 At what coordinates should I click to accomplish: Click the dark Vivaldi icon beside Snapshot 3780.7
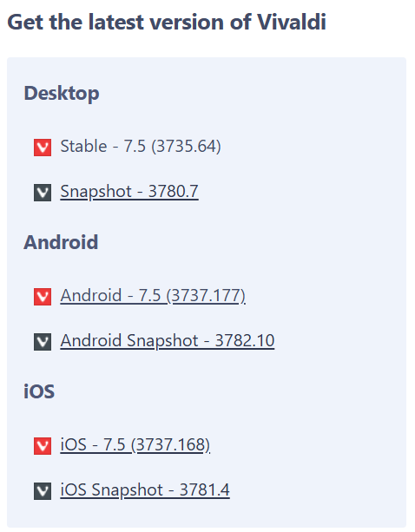(43, 193)
